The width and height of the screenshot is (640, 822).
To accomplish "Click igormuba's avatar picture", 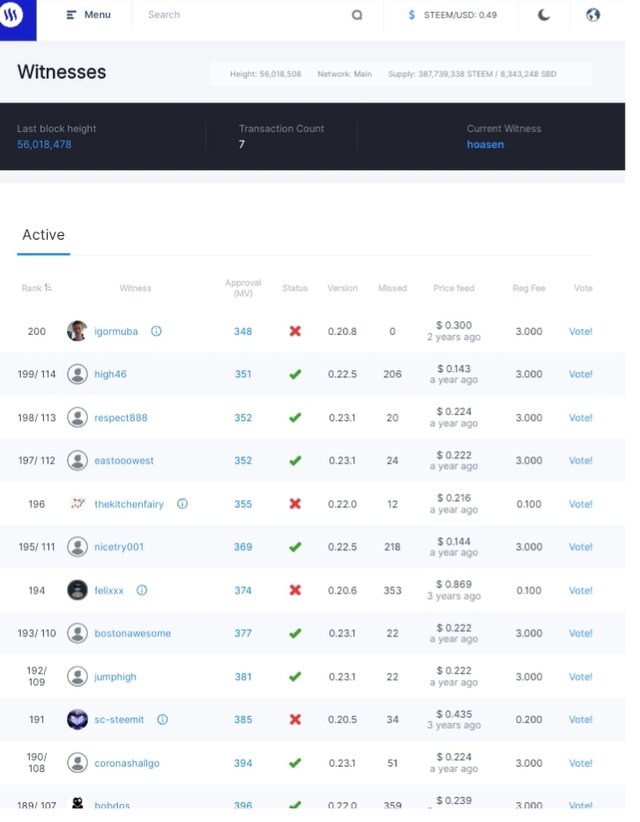I will pyautogui.click(x=77, y=331).
